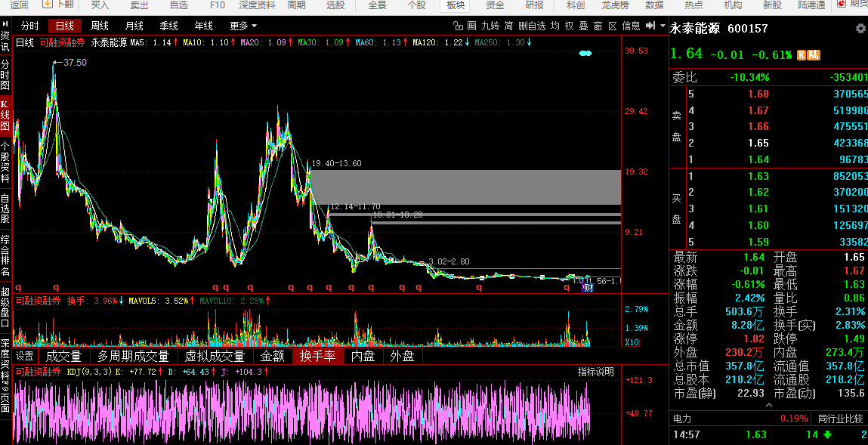The height and width of the screenshot is (445, 868).
Task: Collapse the left sidebar with top arrow icon
Action: pos(5,23)
